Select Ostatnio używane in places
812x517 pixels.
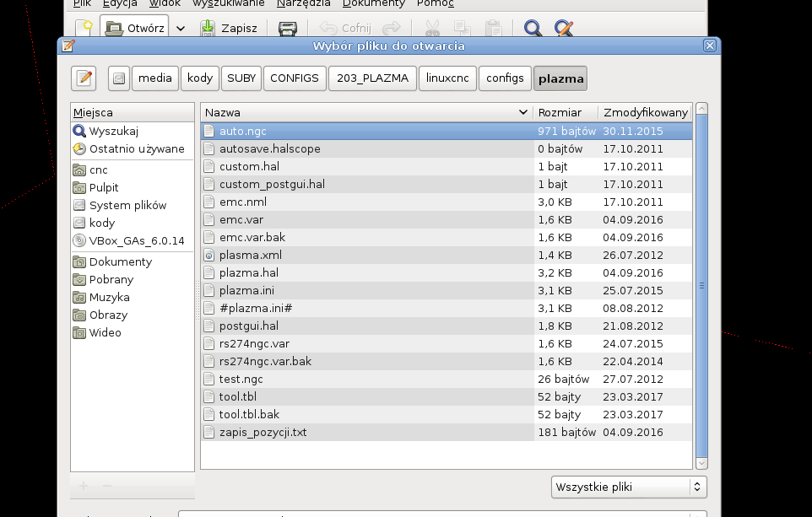click(x=133, y=149)
